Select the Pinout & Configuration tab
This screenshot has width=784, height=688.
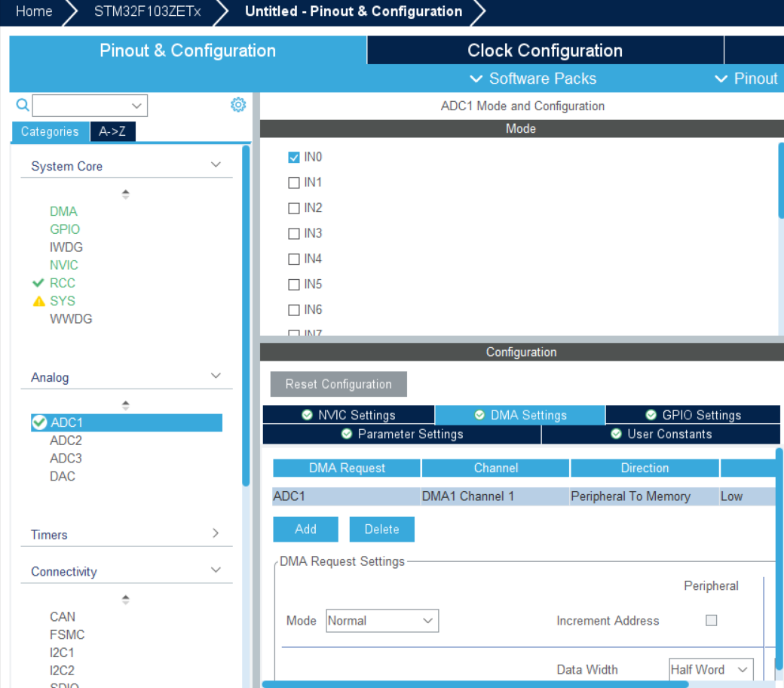[x=188, y=50]
